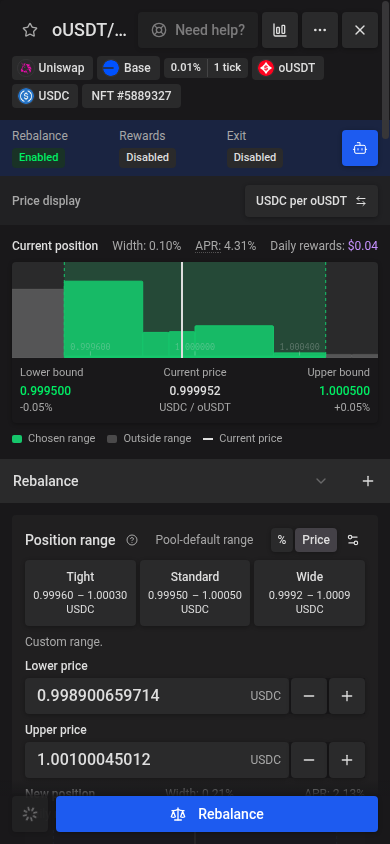
Task: Select the Standard range preset
Action: point(195,593)
